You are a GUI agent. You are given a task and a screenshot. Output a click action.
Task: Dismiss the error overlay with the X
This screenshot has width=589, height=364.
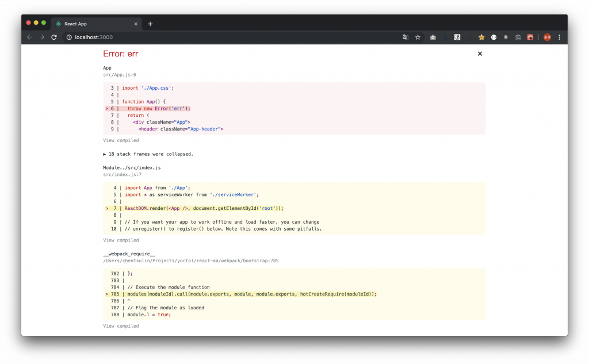tap(480, 53)
